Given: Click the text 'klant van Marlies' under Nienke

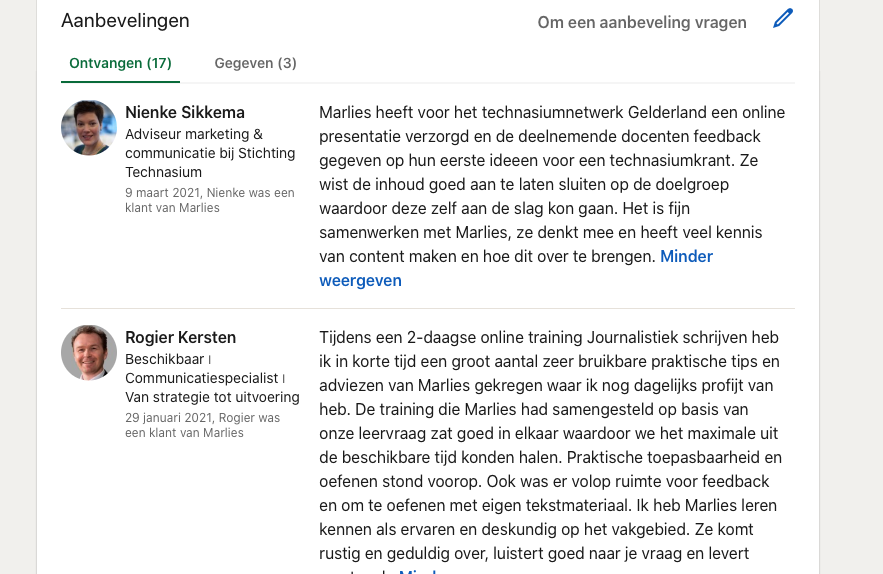Looking at the screenshot, I should pos(172,208).
